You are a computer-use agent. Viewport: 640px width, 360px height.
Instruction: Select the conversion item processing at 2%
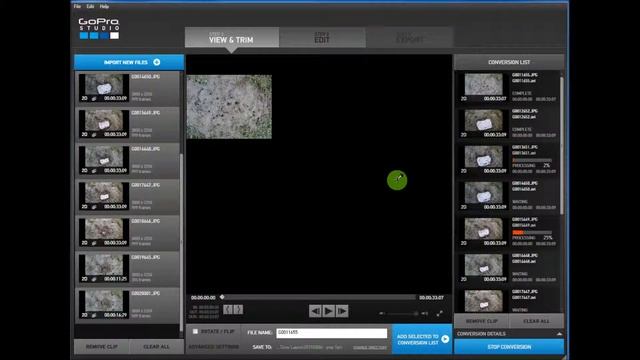click(x=507, y=160)
